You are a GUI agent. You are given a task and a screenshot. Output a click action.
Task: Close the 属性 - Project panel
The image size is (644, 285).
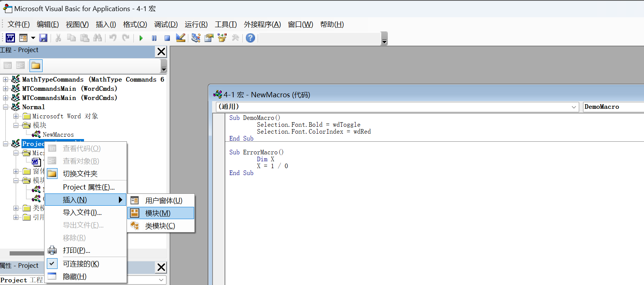[x=161, y=267]
